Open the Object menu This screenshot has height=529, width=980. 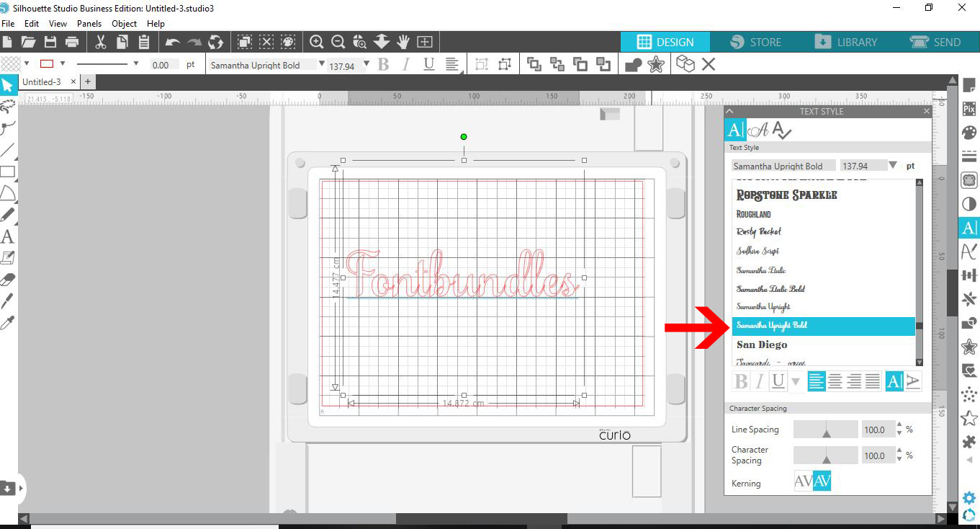(124, 23)
